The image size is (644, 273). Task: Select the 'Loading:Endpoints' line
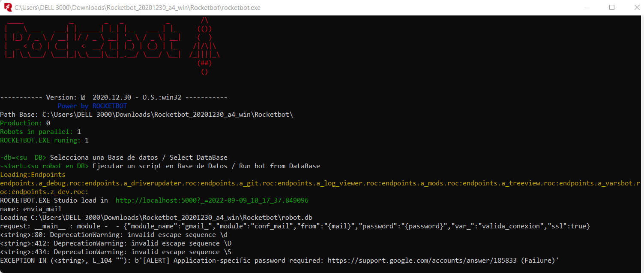point(33,174)
